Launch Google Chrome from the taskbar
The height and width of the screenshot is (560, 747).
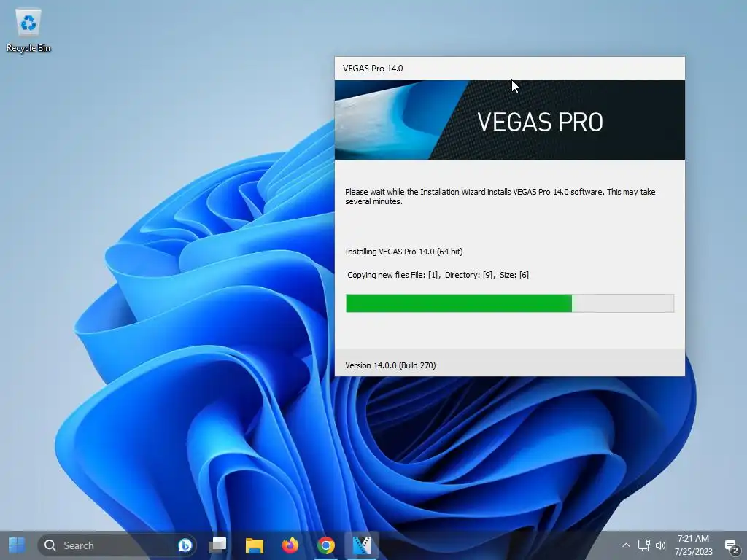coord(326,545)
